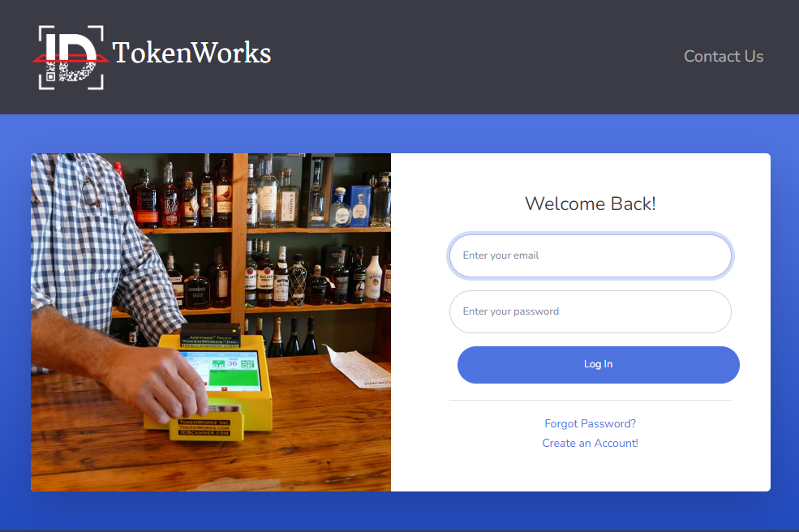799x532 pixels.
Task: Click the divider line below Log In
Action: (590, 401)
